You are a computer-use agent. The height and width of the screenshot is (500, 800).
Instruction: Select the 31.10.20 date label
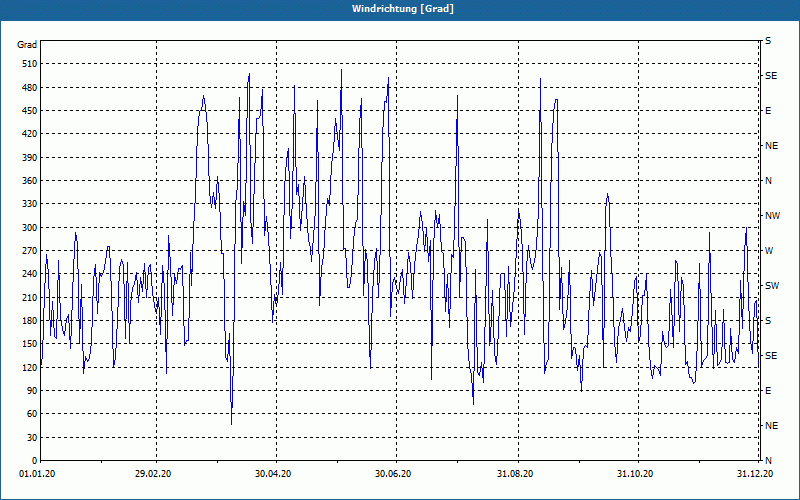[x=635, y=474]
